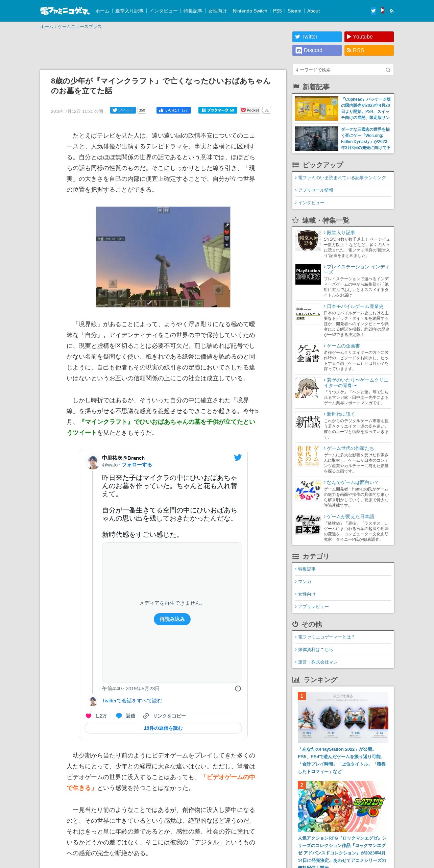This screenshot has width=434, height=868.
Task: Click the Facebook いいね！ button
Action: [174, 110]
